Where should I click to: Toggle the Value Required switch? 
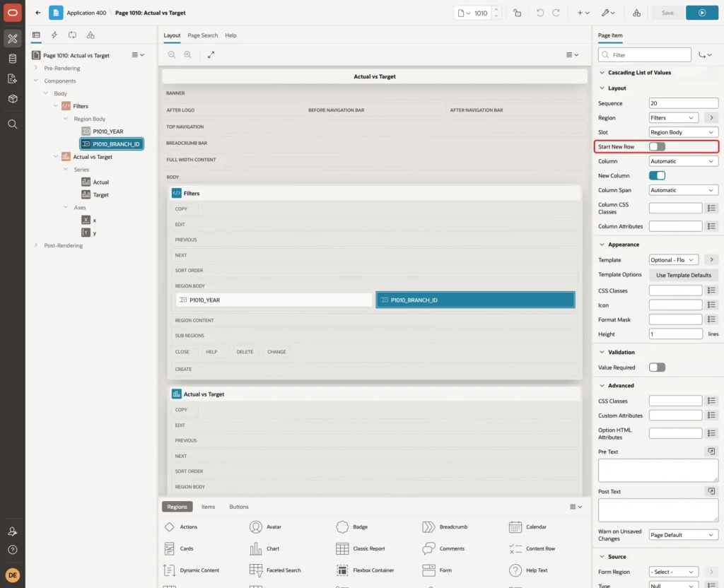657,367
